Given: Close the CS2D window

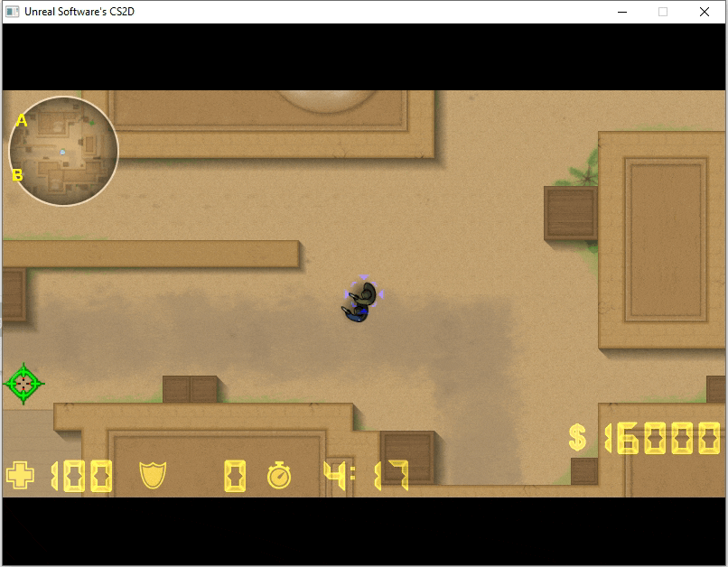Looking at the screenshot, I should click(x=705, y=12).
